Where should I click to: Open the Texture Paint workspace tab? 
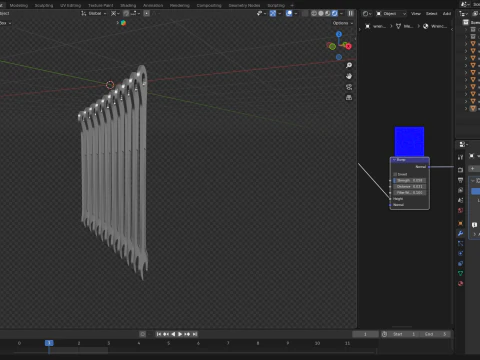point(100,5)
